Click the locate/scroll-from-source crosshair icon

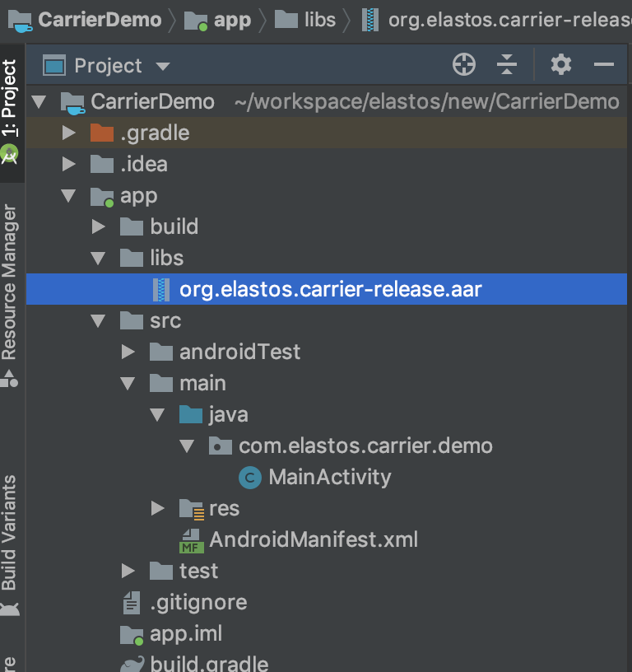coord(464,65)
